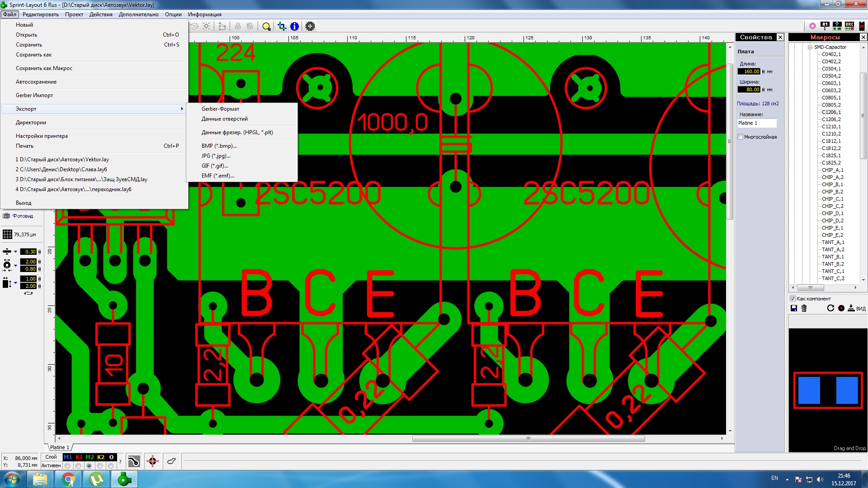
Task: Open Экспорт submenu entry
Action: 94,109
